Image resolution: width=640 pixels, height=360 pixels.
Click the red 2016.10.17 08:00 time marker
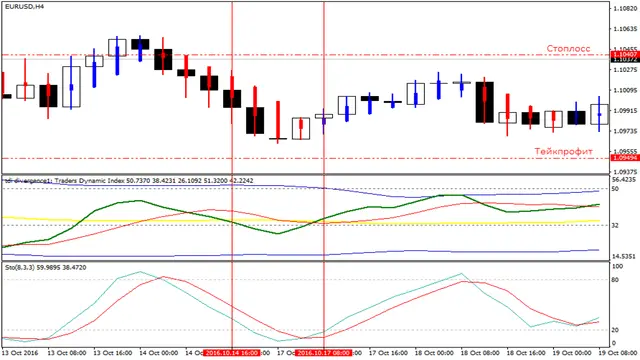(323, 353)
